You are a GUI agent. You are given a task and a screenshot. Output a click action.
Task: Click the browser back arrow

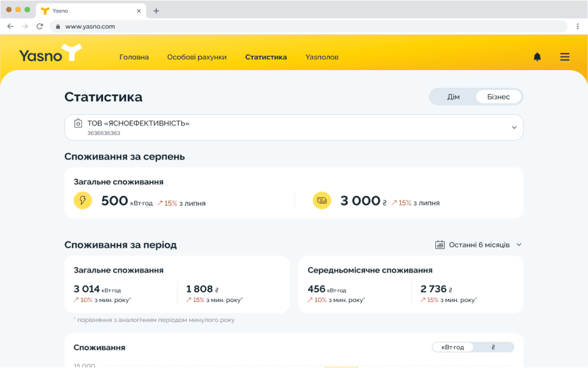click(10, 26)
